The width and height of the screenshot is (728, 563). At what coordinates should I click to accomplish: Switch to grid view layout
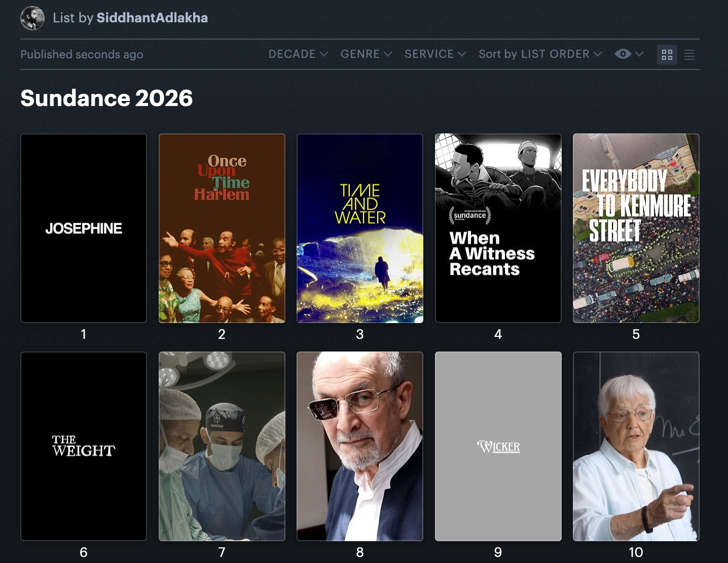[667, 55]
